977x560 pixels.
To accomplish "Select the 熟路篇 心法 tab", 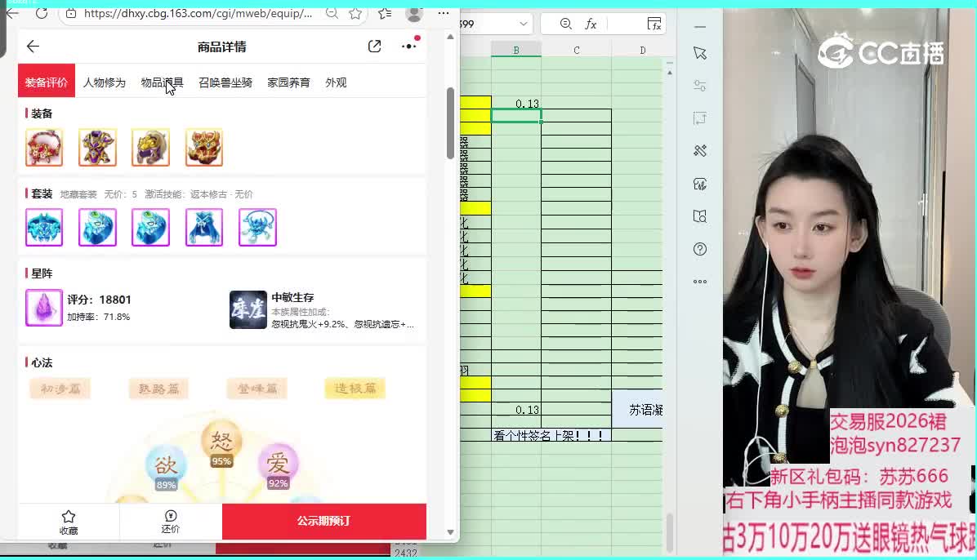I will [159, 389].
